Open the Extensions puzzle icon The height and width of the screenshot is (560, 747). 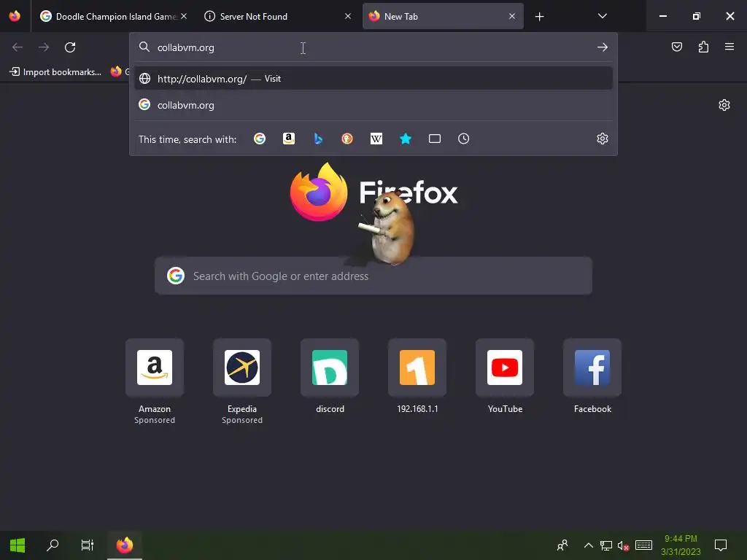tap(703, 47)
